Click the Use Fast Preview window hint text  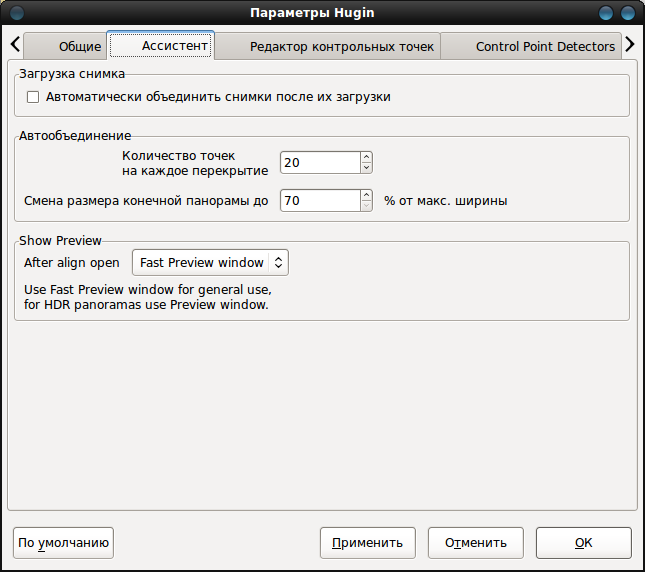coord(148,297)
